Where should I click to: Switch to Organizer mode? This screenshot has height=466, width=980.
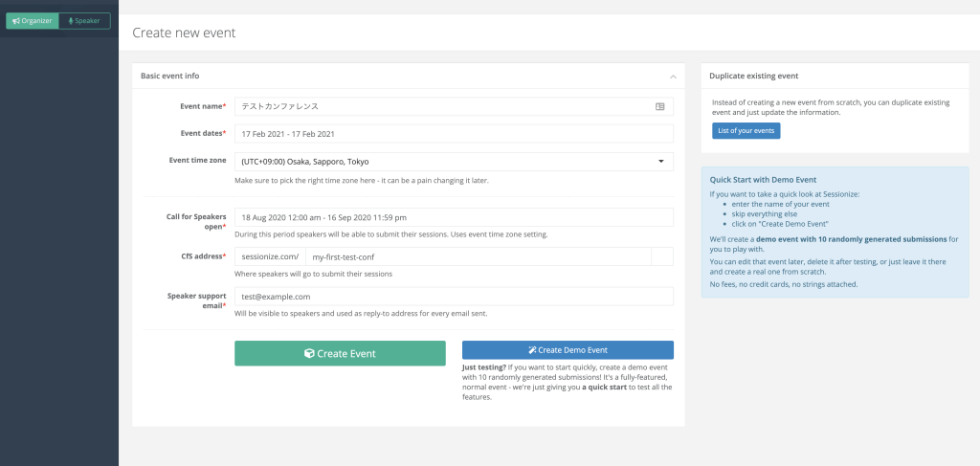(32, 20)
